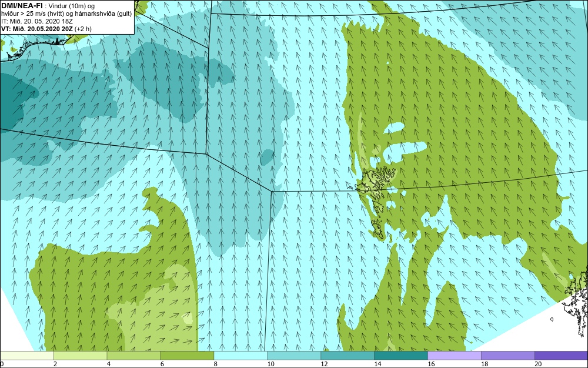Click the 8–10 m/s pale cyan legend swatch

point(240,356)
